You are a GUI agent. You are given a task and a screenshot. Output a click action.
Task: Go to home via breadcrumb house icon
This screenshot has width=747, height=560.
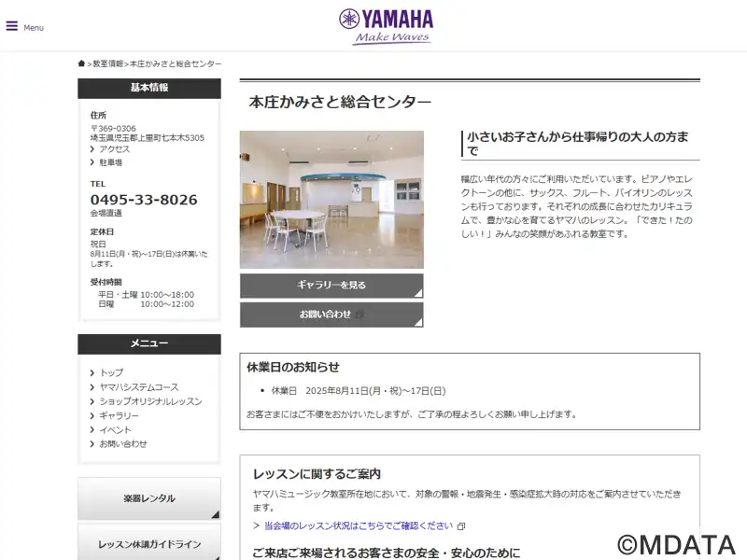point(81,63)
